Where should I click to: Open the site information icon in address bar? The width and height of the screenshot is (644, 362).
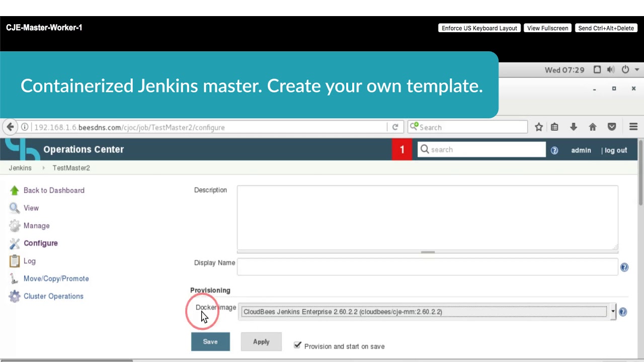click(24, 127)
